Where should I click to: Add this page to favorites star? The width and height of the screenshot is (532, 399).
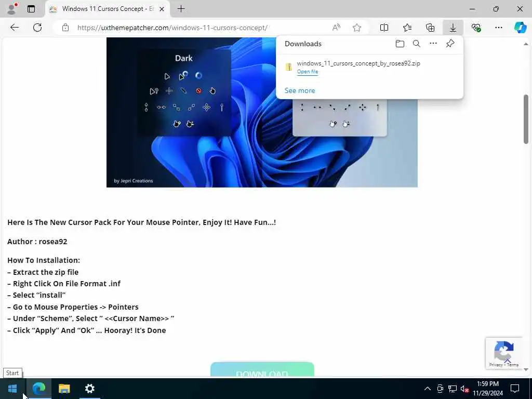356,28
